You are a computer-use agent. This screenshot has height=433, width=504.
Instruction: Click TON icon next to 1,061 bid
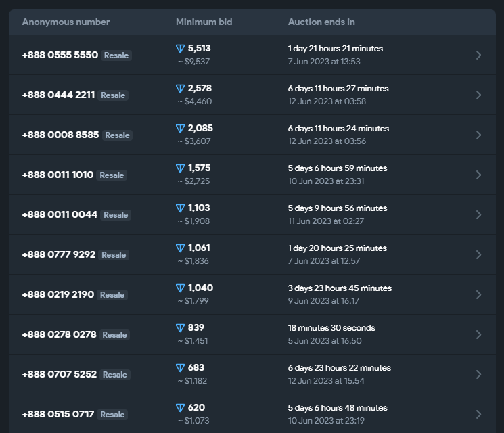pyautogui.click(x=181, y=248)
